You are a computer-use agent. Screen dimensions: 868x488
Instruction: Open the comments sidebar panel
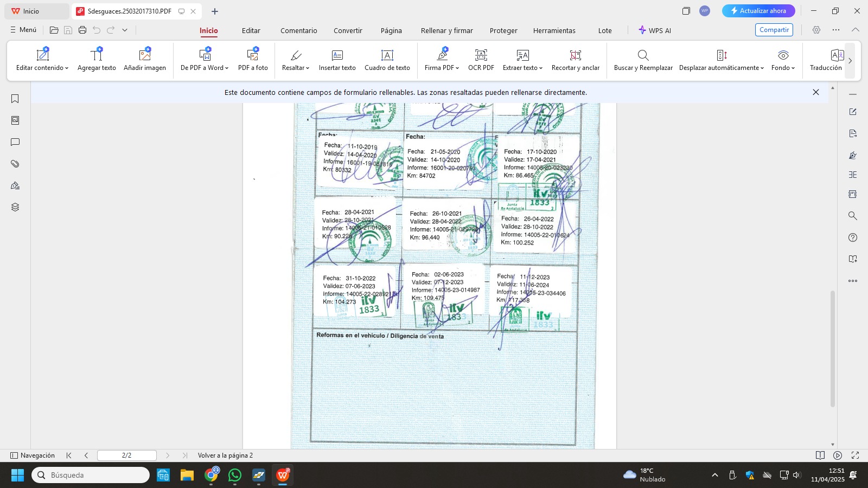pos(15,142)
